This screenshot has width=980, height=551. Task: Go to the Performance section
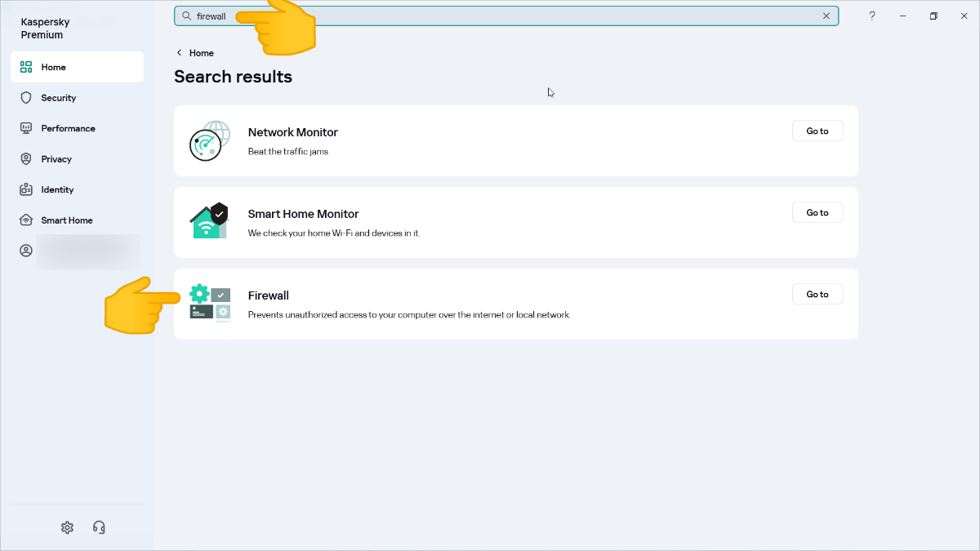[x=77, y=128]
